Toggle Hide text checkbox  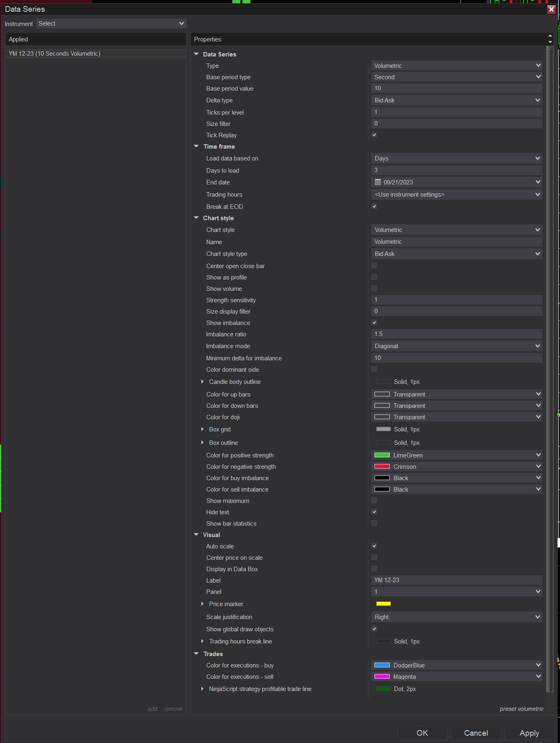coord(374,512)
